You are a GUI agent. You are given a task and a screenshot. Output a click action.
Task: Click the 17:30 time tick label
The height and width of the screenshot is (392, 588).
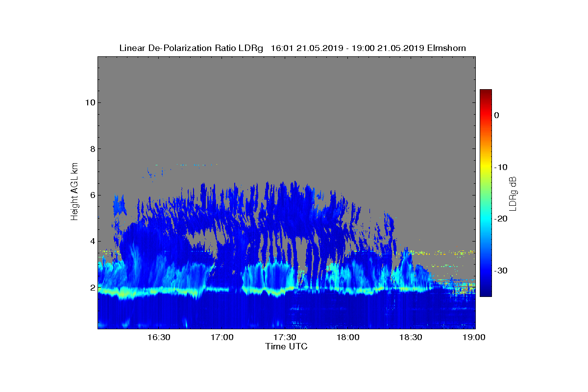click(285, 337)
